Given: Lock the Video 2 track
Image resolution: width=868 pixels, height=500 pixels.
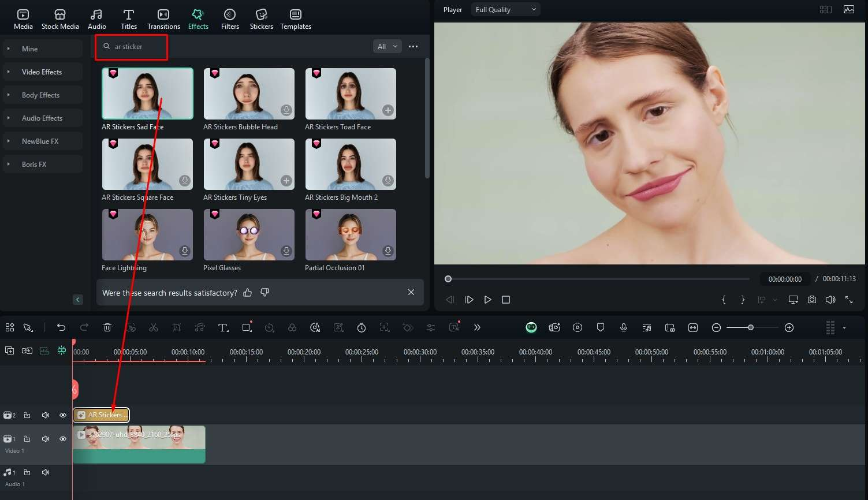Looking at the screenshot, I should (x=27, y=415).
